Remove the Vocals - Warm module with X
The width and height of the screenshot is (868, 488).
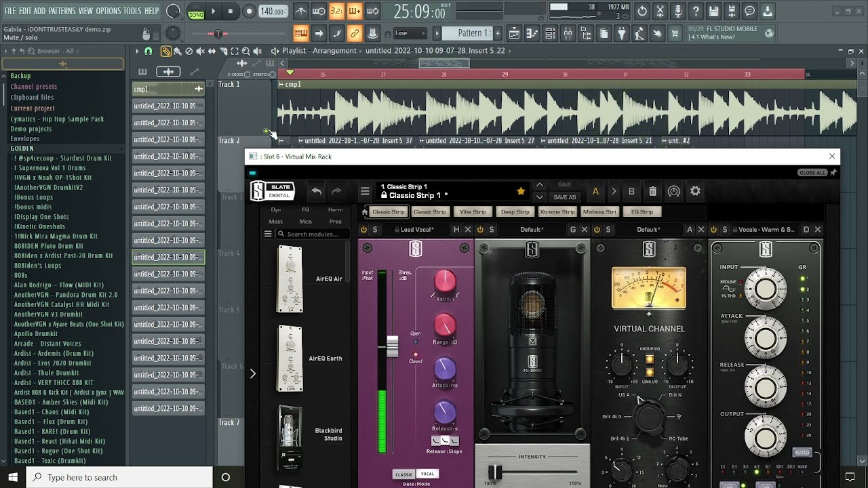[818, 230]
